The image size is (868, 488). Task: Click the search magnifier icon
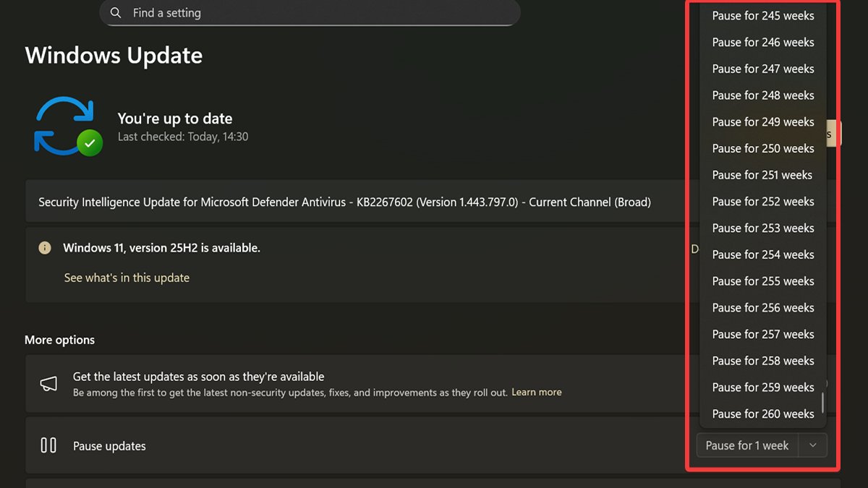click(x=116, y=13)
